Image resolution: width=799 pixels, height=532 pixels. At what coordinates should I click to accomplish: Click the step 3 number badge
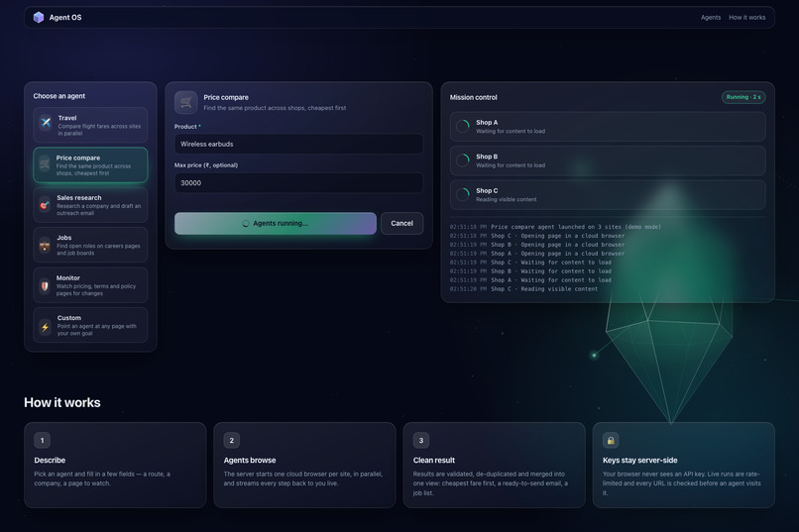point(421,441)
